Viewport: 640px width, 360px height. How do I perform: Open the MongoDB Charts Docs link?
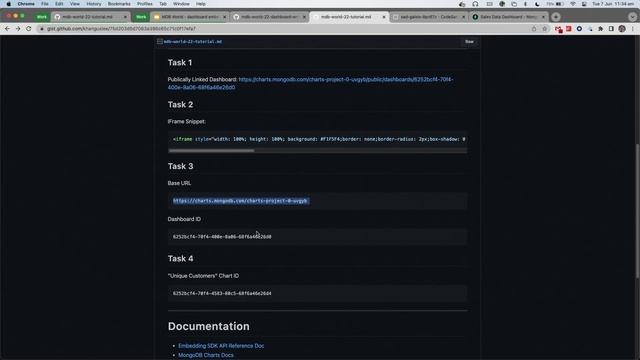click(206, 355)
